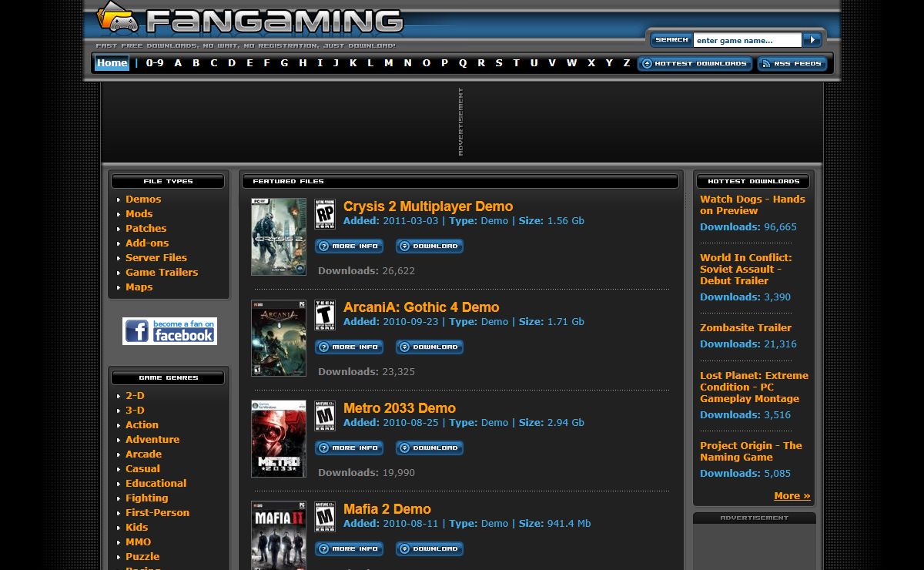Click Crysis 2 Multiplayer Demo title
This screenshot has height=570, width=924.
(x=428, y=206)
